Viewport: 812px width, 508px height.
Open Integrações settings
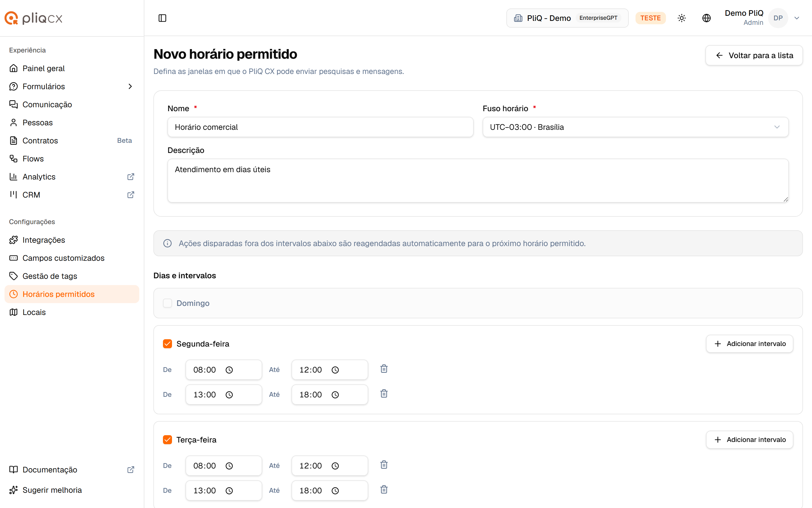pos(72,240)
